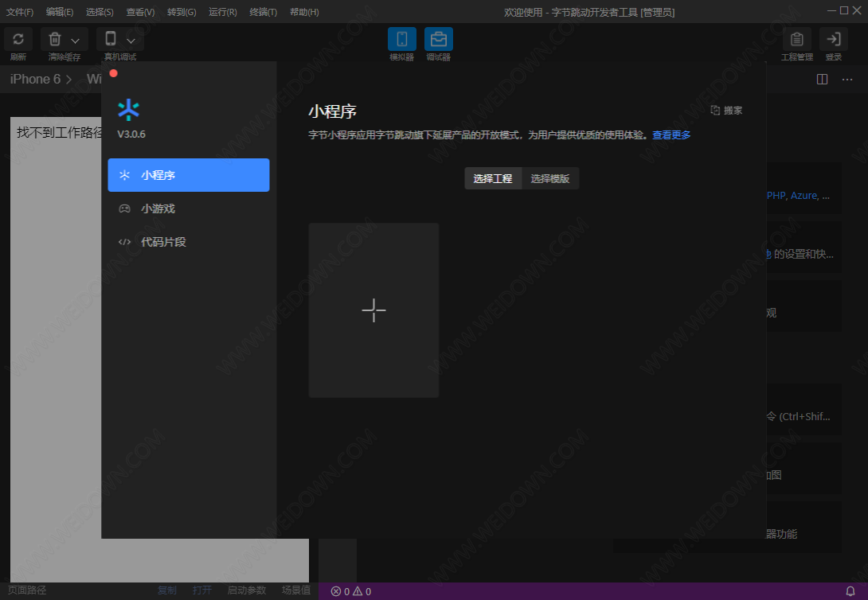Switch to the 选择模版 tab

[x=550, y=178]
